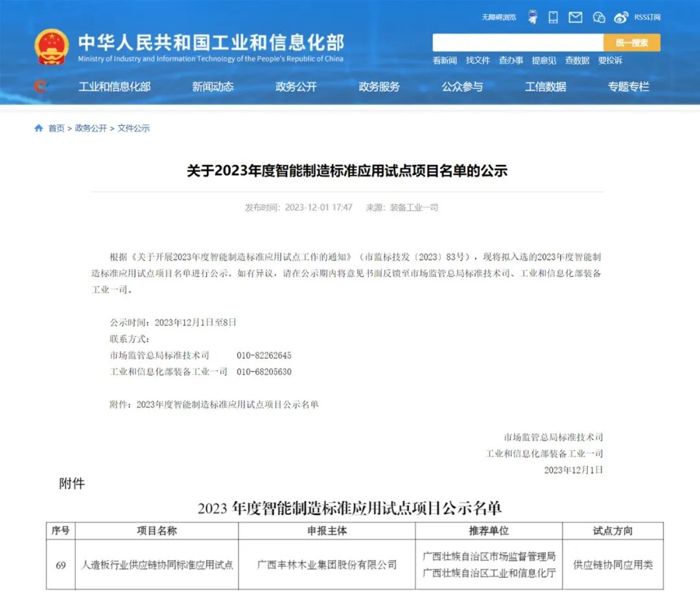
Task: Open the email subscription envelope icon
Action: [x=575, y=18]
